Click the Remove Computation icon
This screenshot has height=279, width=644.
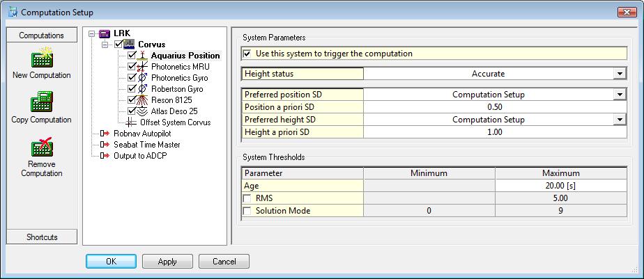point(41,148)
